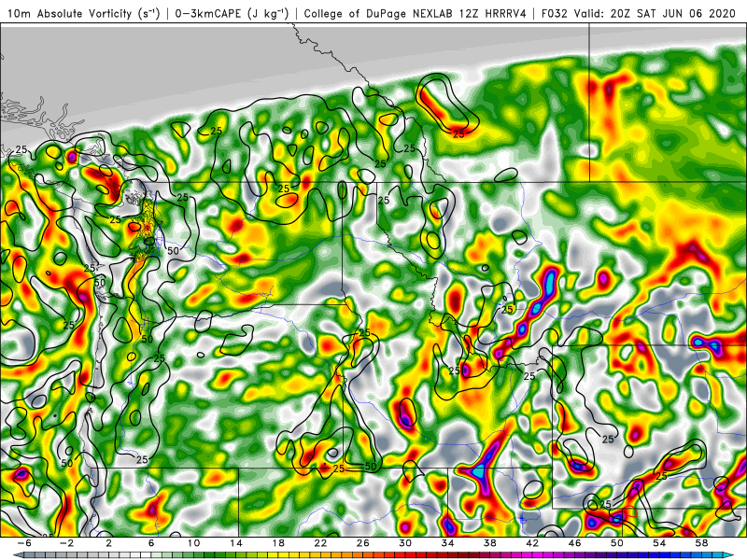Click the color scale value "6"
Image resolution: width=747 pixels, height=560 pixels.
click(151, 543)
